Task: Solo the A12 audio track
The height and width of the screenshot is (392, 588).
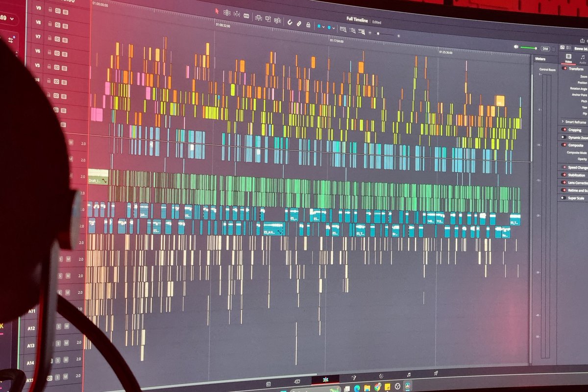Action: [x=58, y=326]
